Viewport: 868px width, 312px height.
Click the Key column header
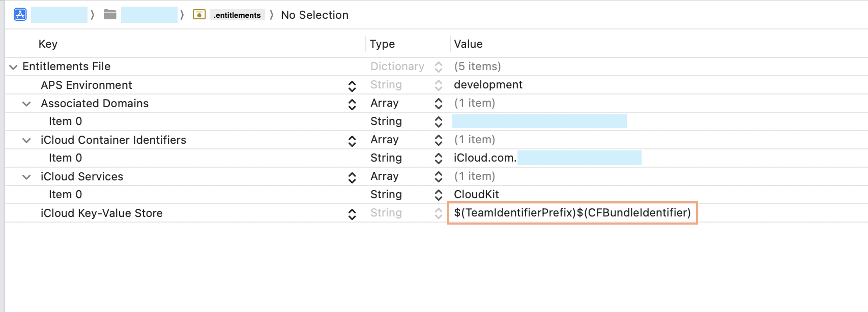pyautogui.click(x=48, y=44)
